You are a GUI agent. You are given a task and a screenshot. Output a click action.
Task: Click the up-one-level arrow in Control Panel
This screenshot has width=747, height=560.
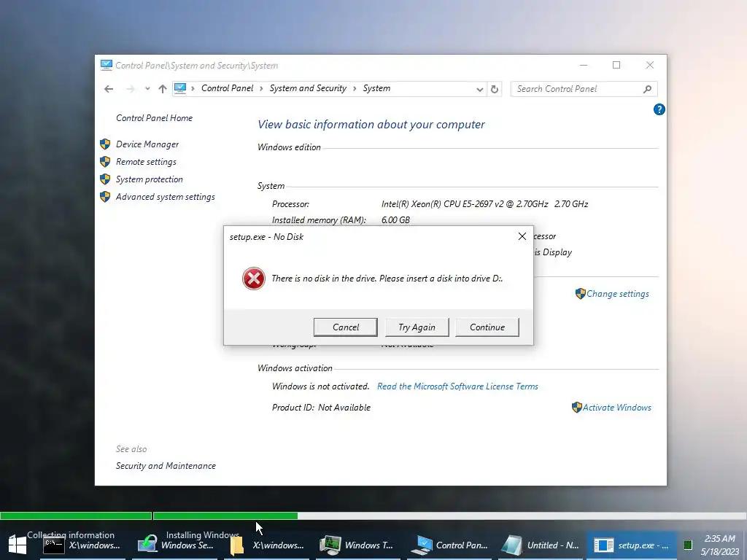pos(163,89)
